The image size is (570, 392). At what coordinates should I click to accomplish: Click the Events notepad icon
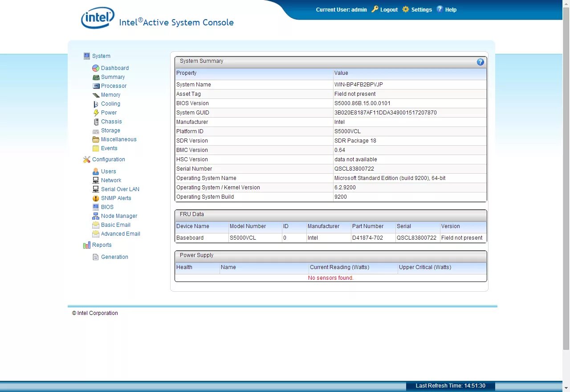(x=96, y=148)
